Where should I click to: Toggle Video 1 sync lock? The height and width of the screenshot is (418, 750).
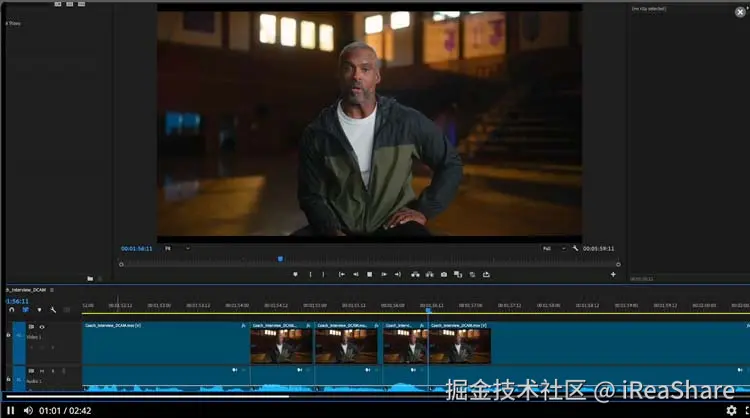click(31, 327)
